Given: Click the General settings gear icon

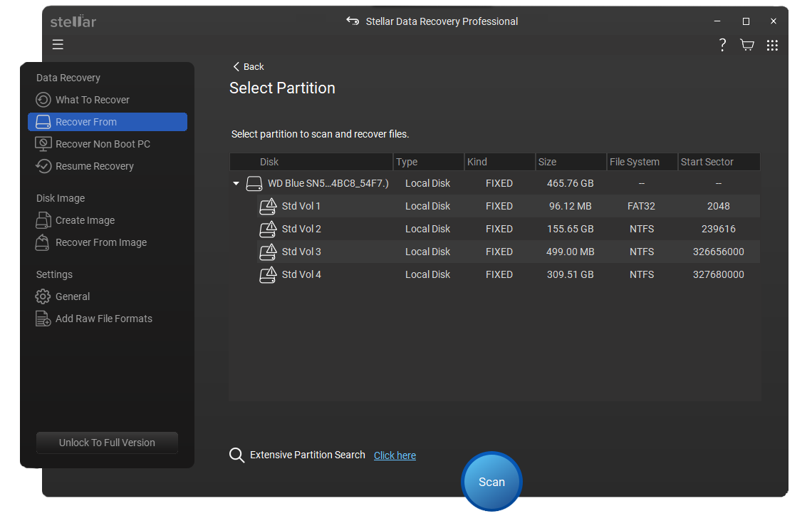Looking at the screenshot, I should click(x=43, y=296).
